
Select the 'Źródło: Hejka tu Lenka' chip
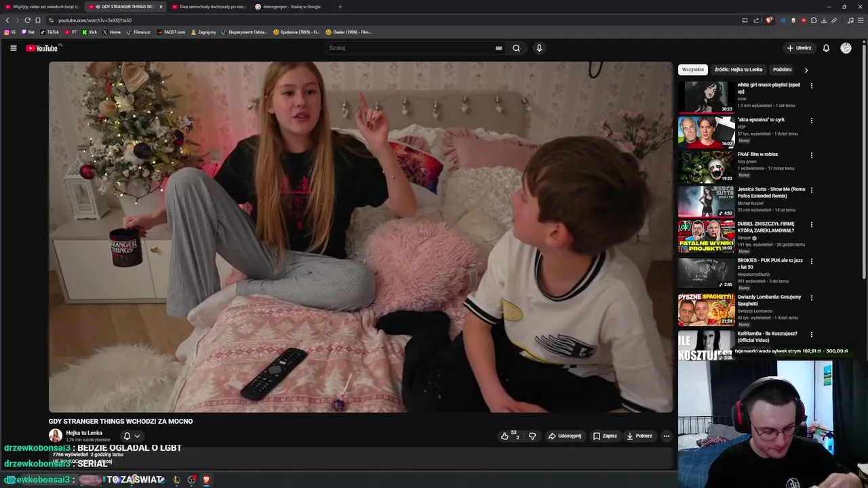[x=738, y=70]
